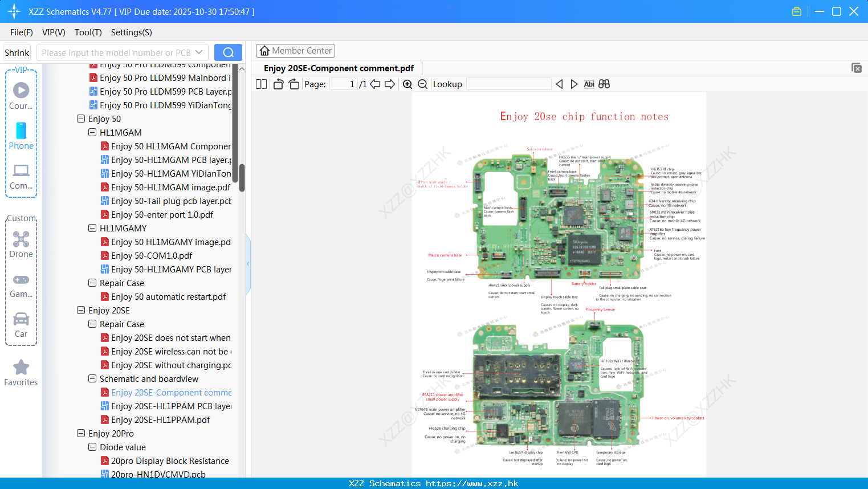Image resolution: width=868 pixels, height=489 pixels.
Task: Open Enjoy 50-HL1MGAMY PCB layer file
Action: [x=166, y=269]
